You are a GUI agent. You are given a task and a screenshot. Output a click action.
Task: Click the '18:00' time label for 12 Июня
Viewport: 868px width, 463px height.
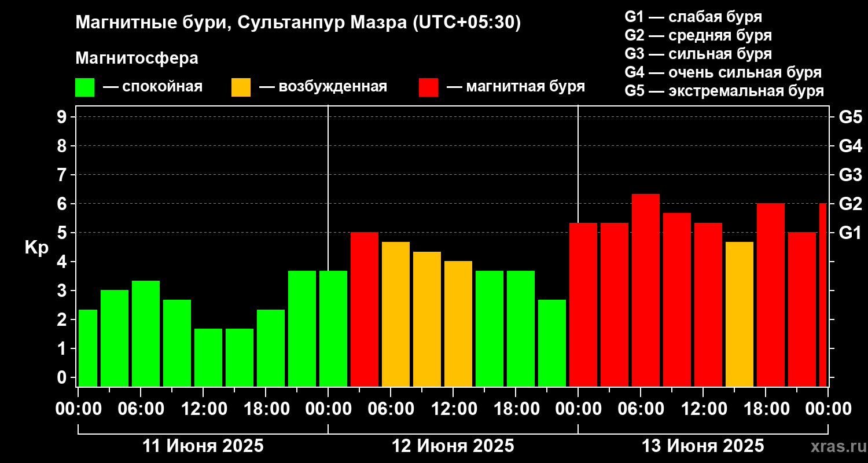tap(516, 409)
